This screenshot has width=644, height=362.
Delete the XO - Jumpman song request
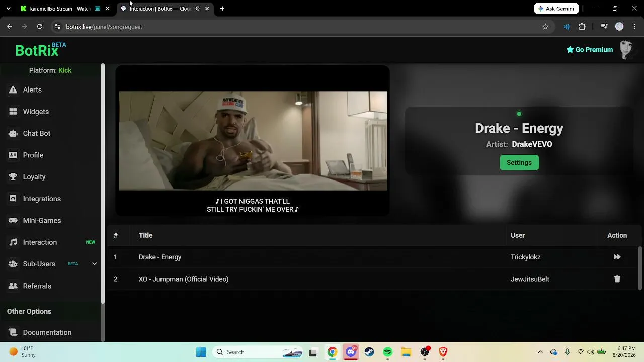point(617,279)
